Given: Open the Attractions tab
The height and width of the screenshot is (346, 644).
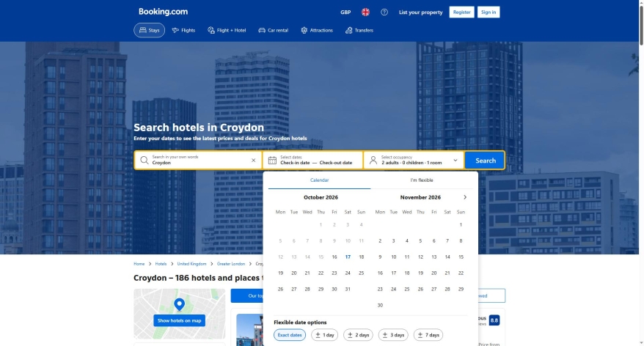Looking at the screenshot, I should coord(317,30).
